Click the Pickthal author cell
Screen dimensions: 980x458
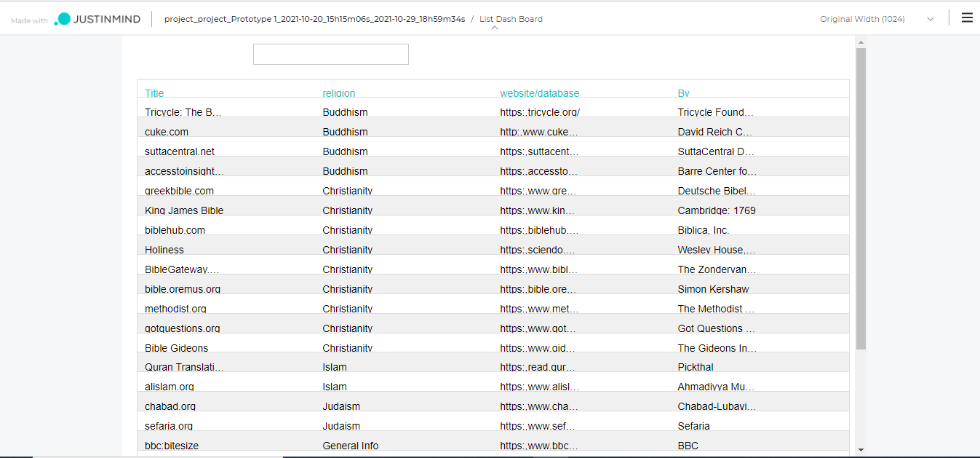[x=696, y=367]
